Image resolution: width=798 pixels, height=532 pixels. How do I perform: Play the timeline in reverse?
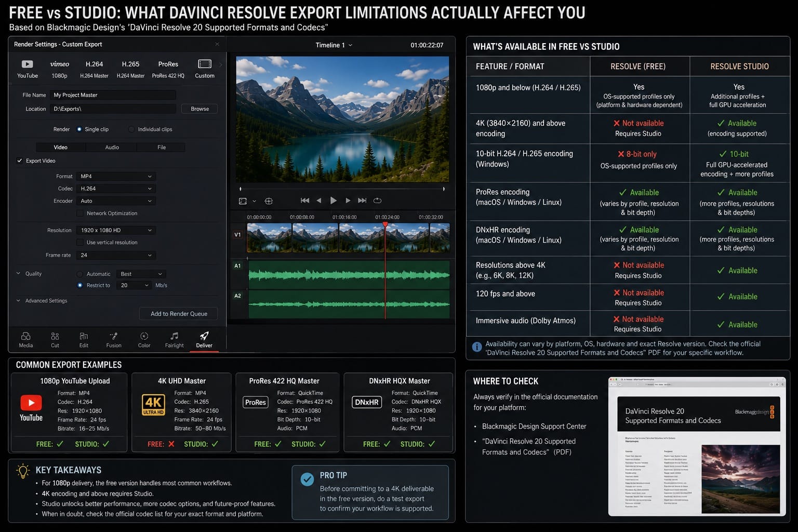pyautogui.click(x=319, y=201)
